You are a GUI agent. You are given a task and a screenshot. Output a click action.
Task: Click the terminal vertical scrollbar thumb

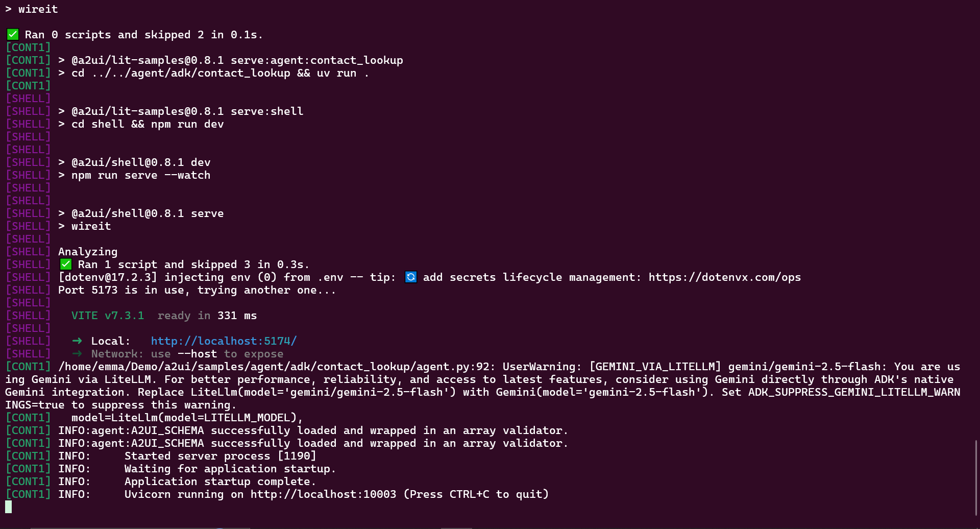click(x=976, y=477)
